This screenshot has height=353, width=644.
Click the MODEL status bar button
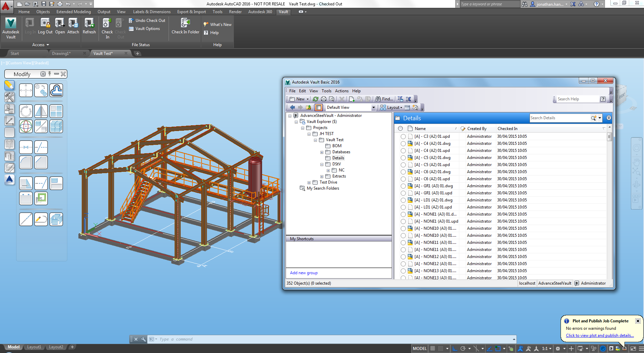(x=420, y=349)
